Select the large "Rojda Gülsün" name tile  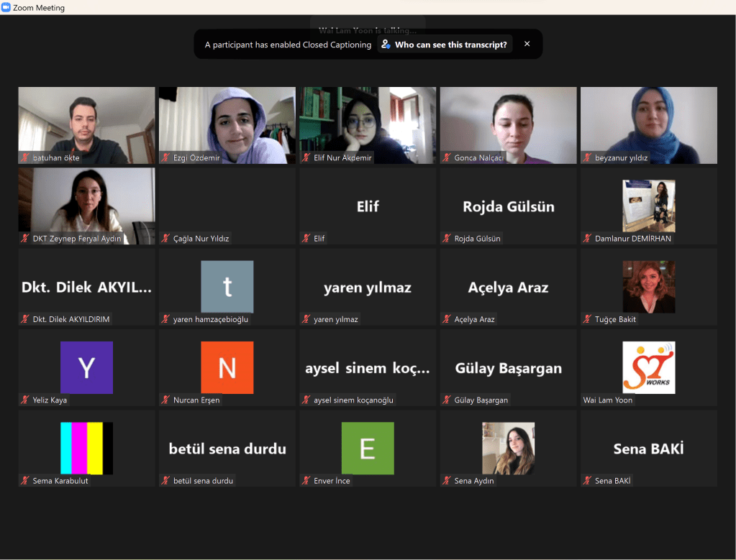pyautogui.click(x=508, y=207)
